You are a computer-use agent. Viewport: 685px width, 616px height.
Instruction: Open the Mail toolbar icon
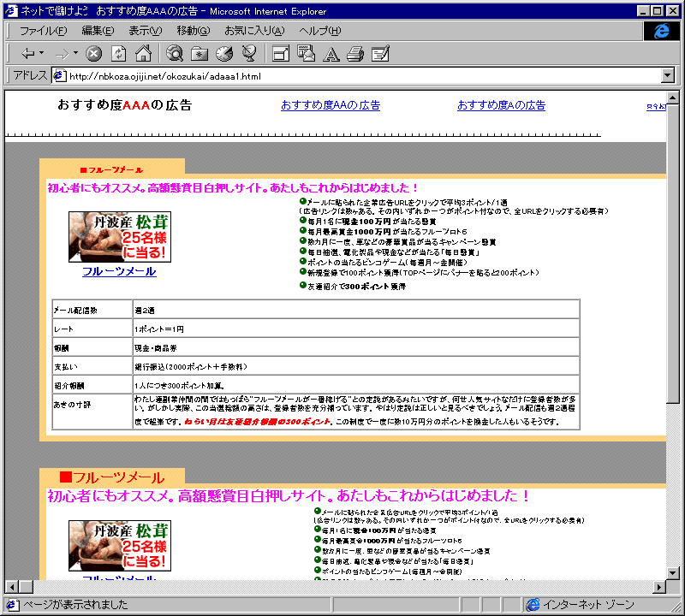[x=306, y=54]
